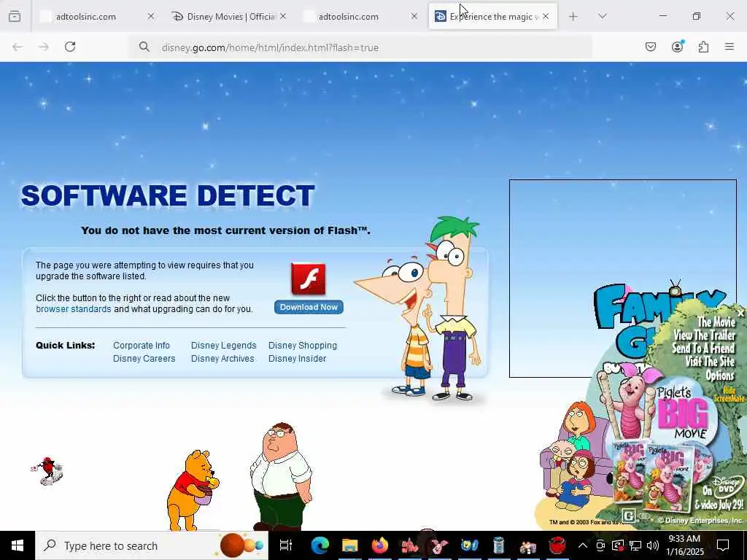Click the Flash Player logo icon
Screen dimensions: 747x560
pos(309,279)
